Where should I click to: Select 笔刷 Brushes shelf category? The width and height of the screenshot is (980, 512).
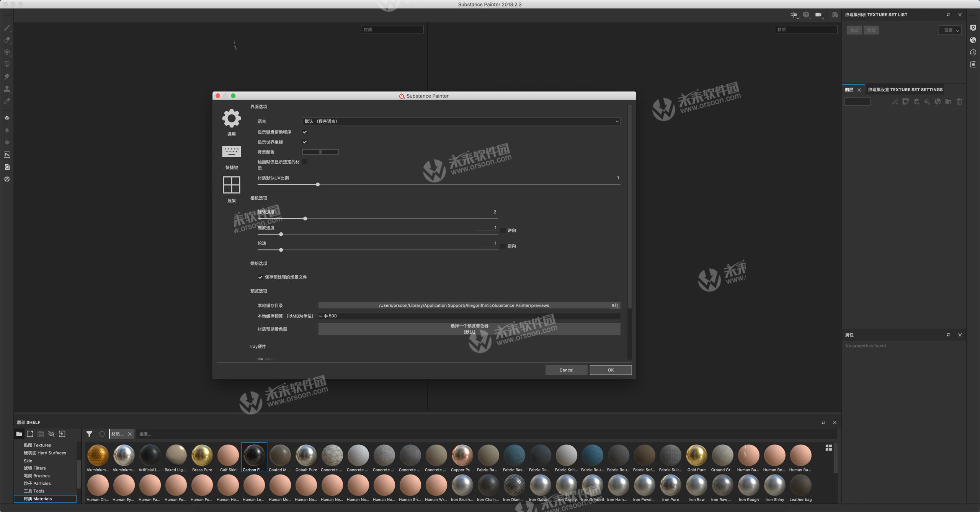(x=36, y=476)
